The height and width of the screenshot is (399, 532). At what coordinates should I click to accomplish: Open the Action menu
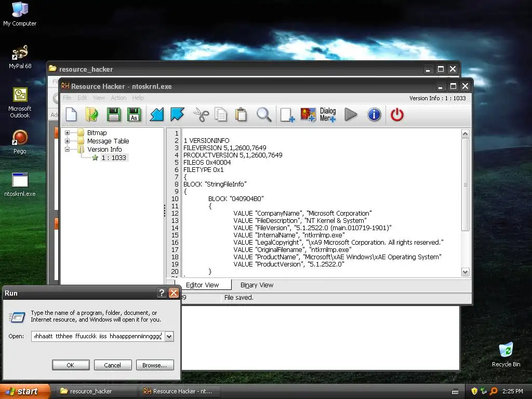tap(118, 98)
